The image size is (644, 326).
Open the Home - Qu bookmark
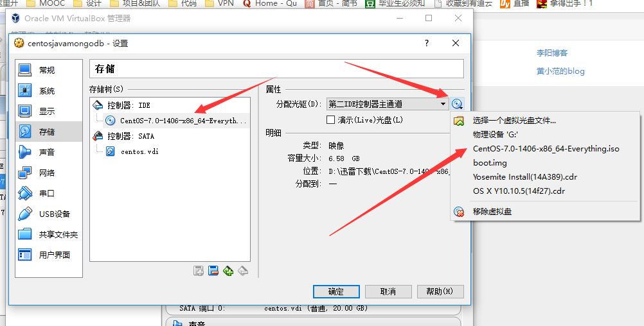(269, 3)
